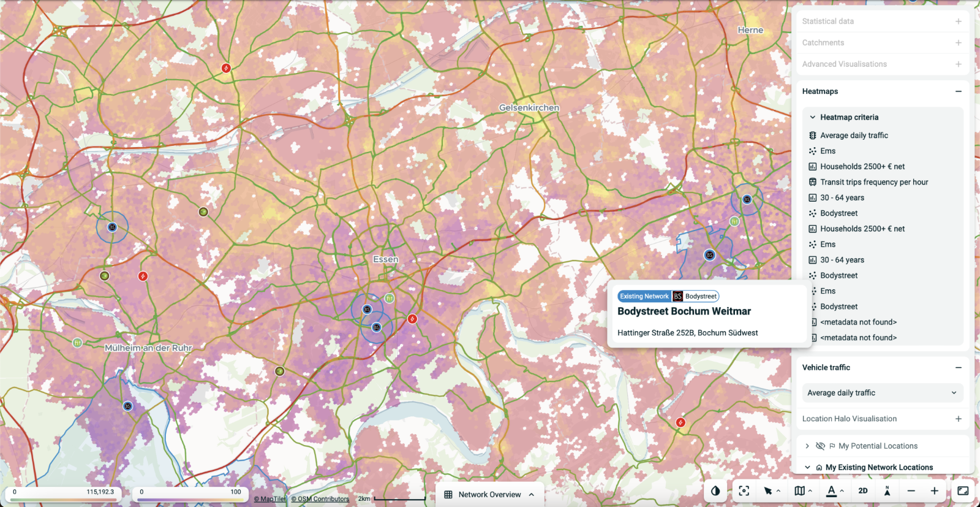Click the table grid icon of Network Overview
The width and height of the screenshot is (980, 507).
[448, 495]
